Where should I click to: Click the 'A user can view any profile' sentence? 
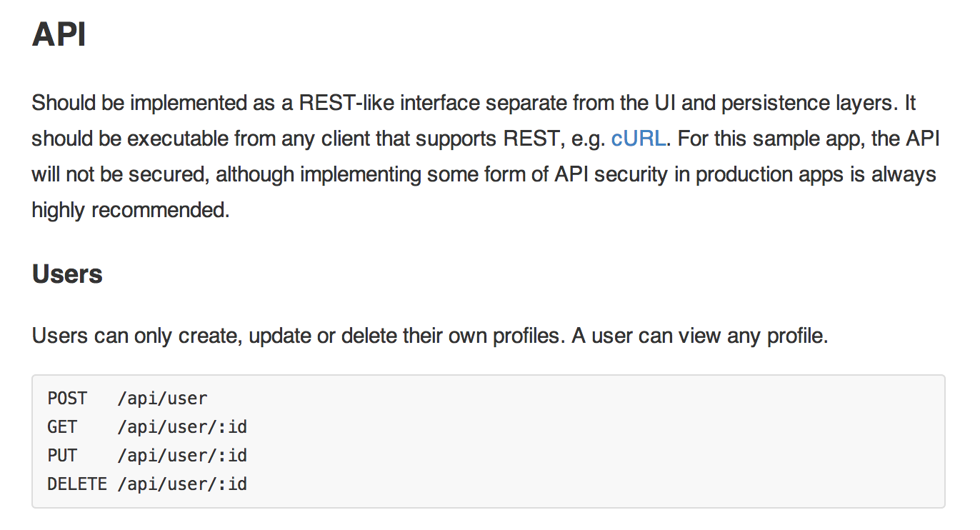pyautogui.click(x=700, y=336)
